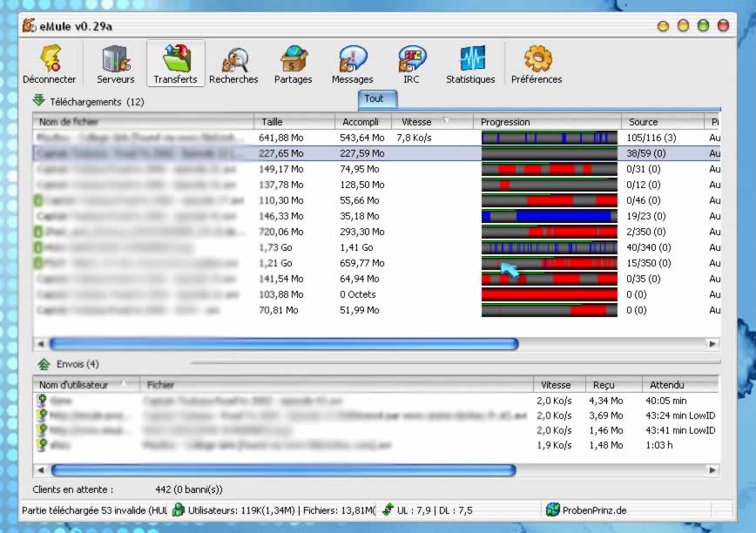
Task: Click the 0 Octets accomplished cell
Action: click(x=358, y=294)
